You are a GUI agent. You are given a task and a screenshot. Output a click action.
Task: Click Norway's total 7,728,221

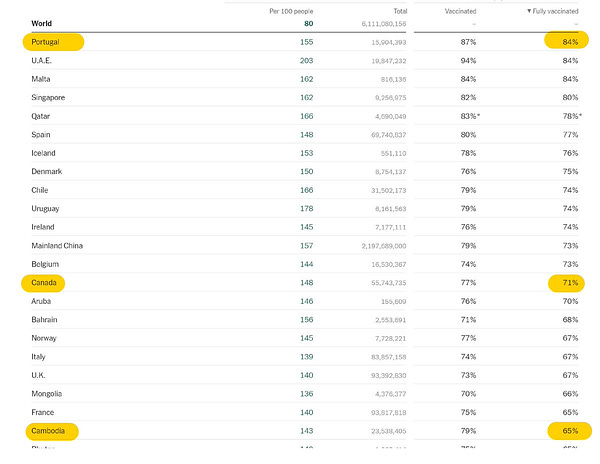(390, 338)
